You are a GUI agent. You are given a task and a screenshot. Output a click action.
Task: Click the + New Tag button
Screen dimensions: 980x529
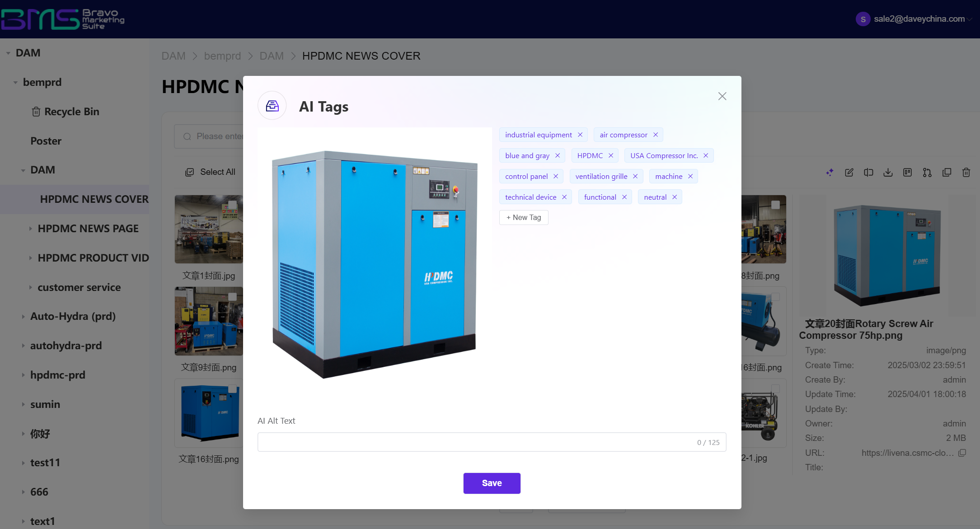click(x=523, y=217)
